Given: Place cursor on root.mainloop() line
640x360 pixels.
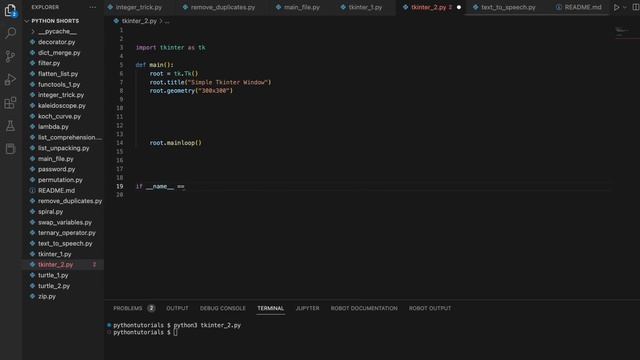Looking at the screenshot, I should point(176,143).
